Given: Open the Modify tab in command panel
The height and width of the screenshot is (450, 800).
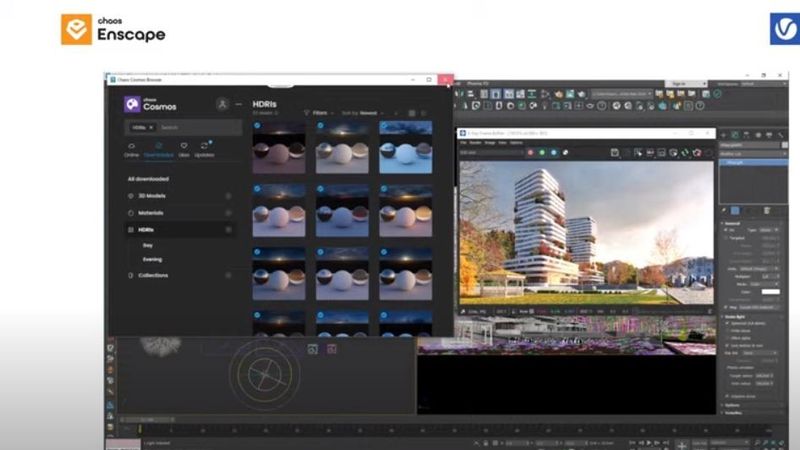Looking at the screenshot, I should click(x=735, y=135).
